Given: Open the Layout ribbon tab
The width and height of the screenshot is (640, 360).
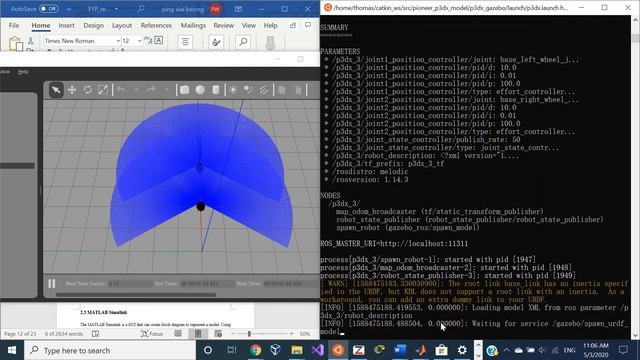Looking at the screenshot, I should coord(122,25).
